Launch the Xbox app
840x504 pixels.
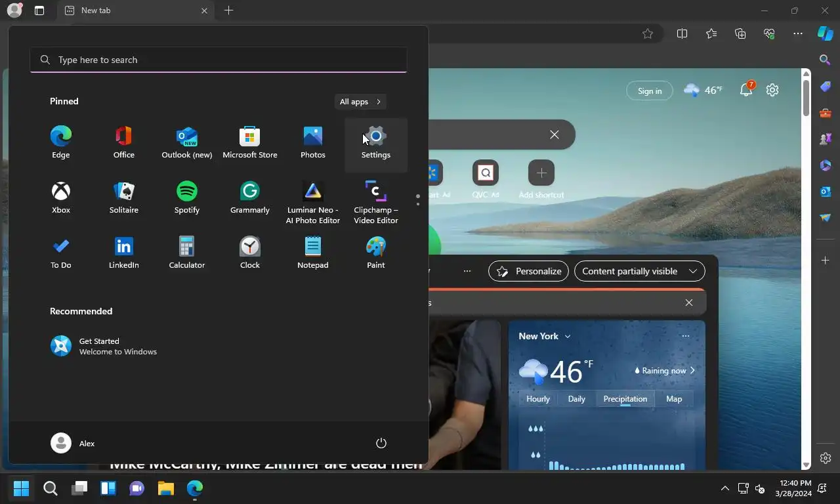pyautogui.click(x=61, y=199)
